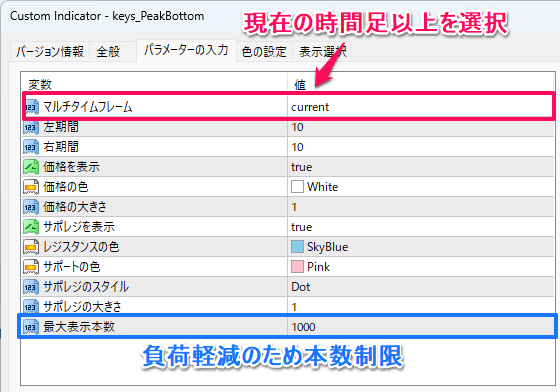Select the サポートの色 variable name
This screenshot has width=560, height=392.
coord(71,267)
